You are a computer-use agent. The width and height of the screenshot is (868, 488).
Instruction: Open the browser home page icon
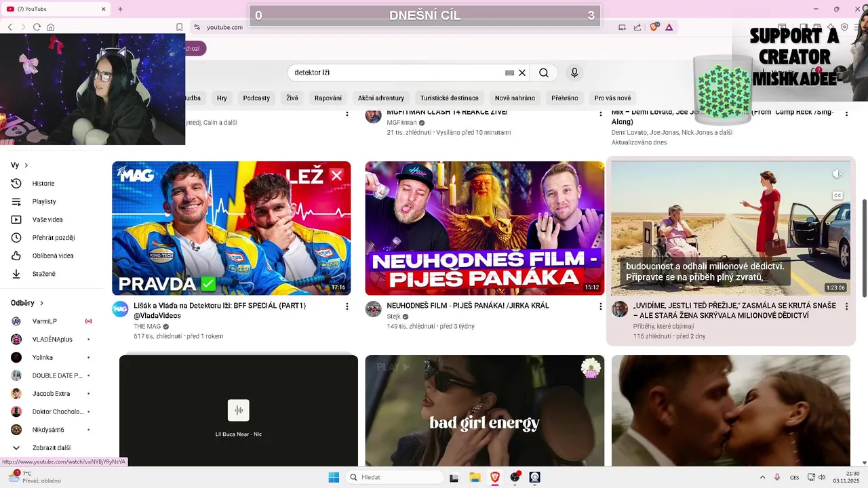pos(50,27)
